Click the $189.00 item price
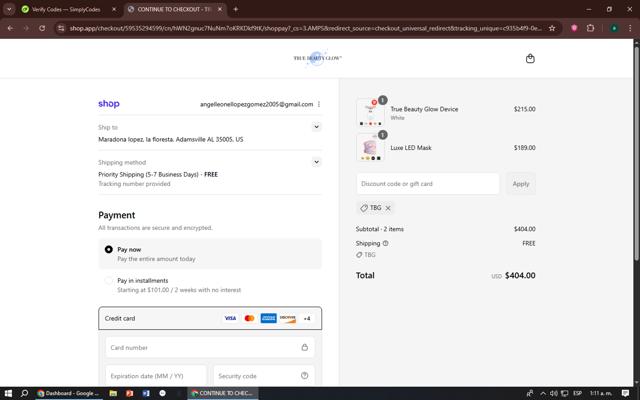Viewport: 640px width, 400px height. pos(524,147)
